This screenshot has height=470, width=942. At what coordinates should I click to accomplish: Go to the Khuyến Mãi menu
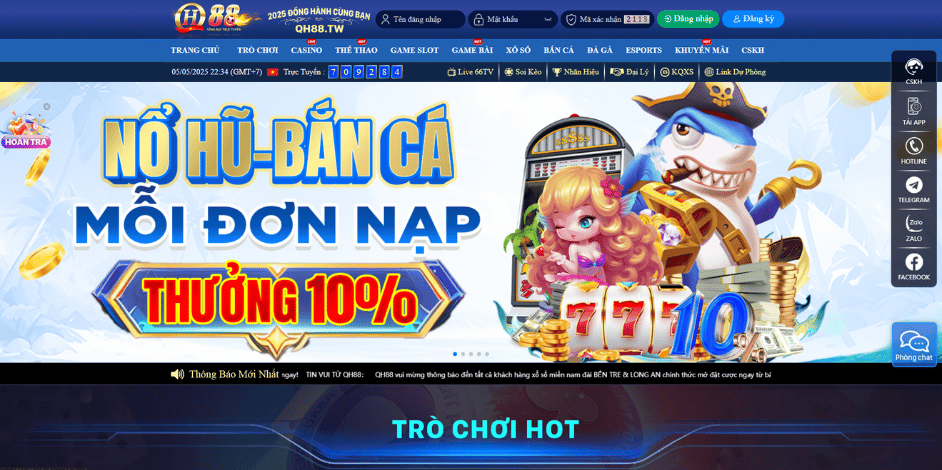click(701, 50)
